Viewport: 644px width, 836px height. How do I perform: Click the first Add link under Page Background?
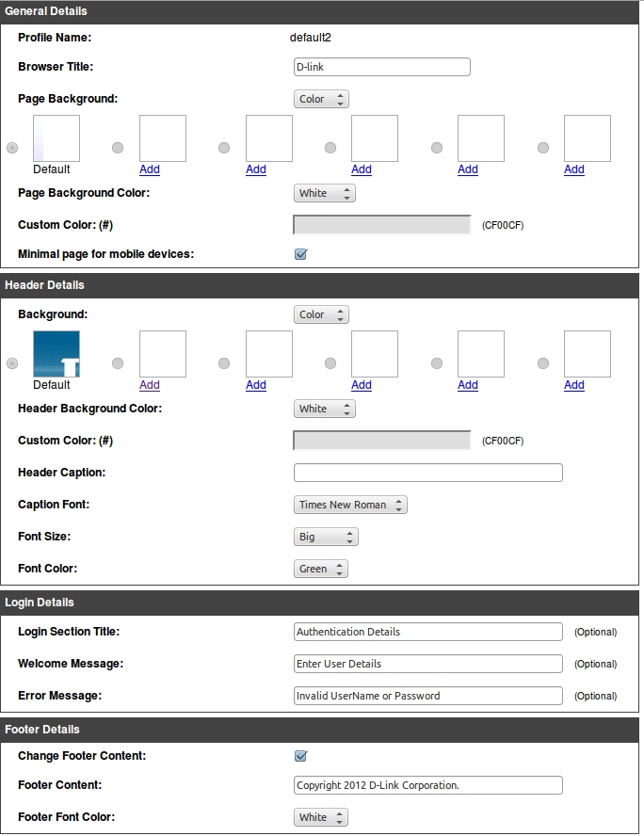click(150, 169)
